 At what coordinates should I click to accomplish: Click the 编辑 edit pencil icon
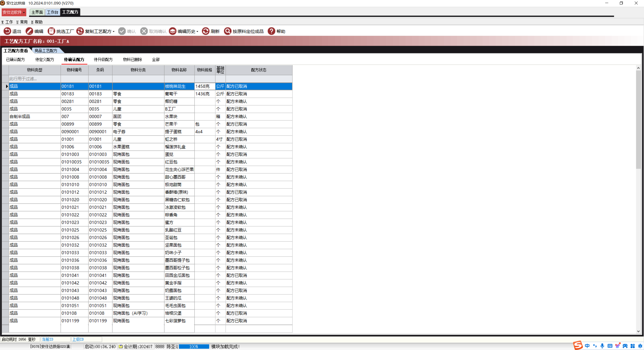(29, 31)
